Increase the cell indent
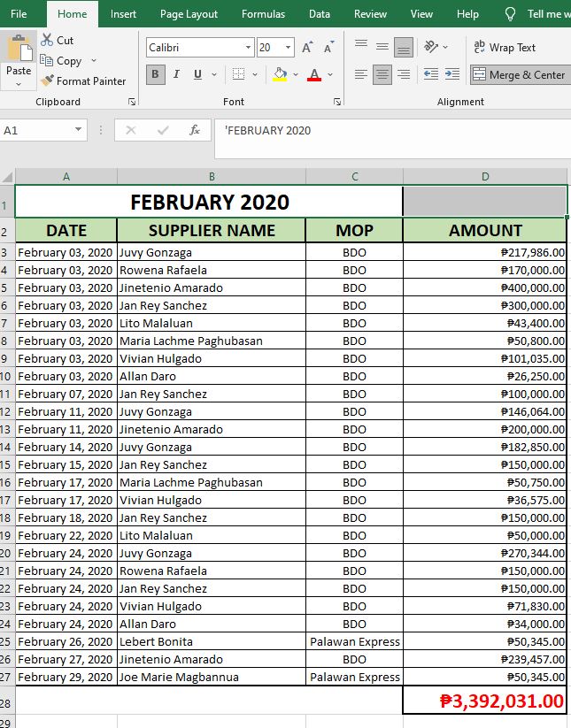 coord(452,74)
